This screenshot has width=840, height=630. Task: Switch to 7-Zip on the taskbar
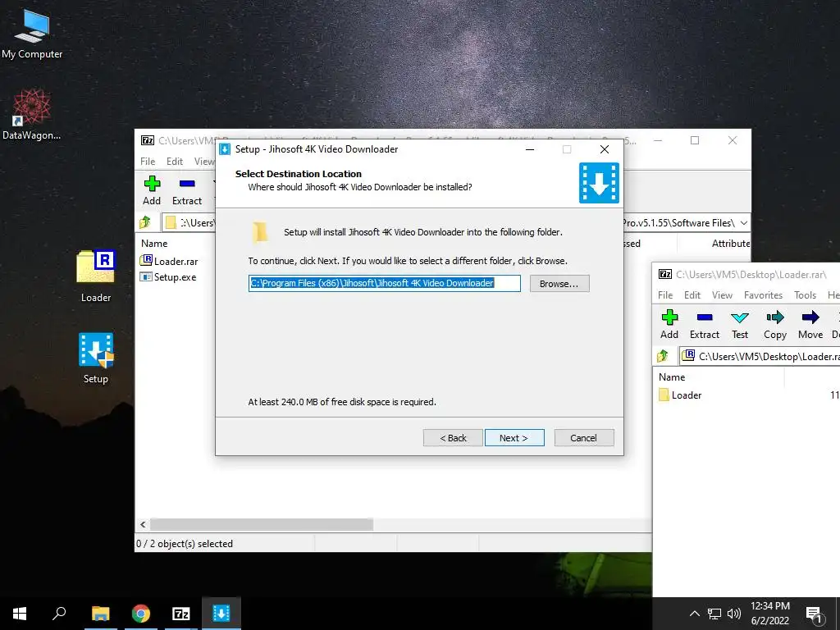181,614
